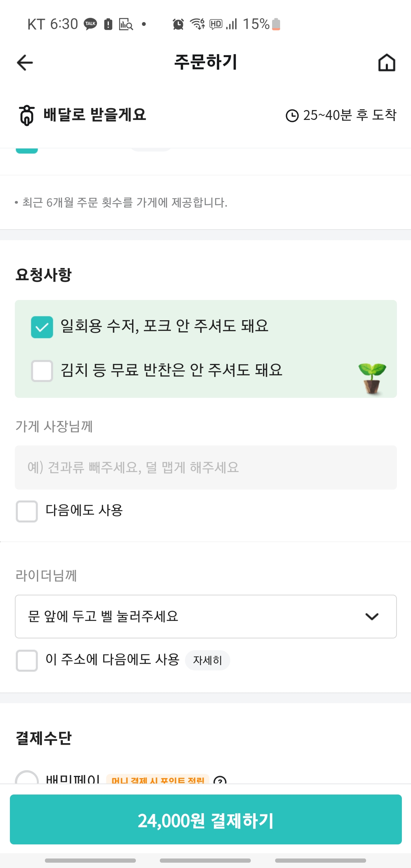Enable '다음에도 사용' for store request
411x868 pixels.
pyautogui.click(x=27, y=511)
